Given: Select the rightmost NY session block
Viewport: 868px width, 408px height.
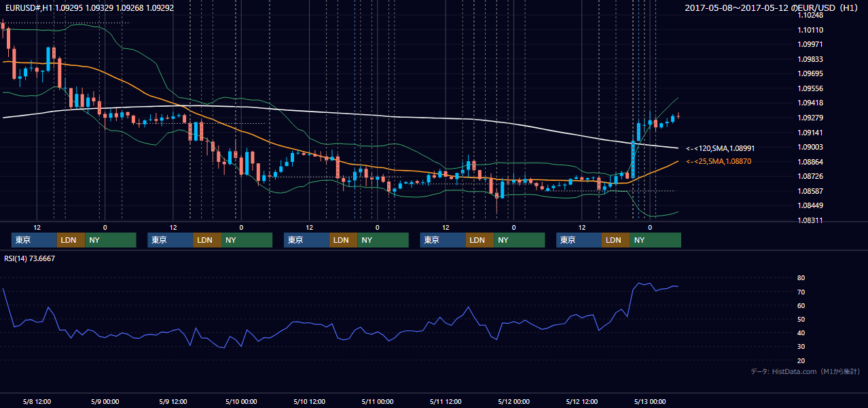Looking at the screenshot, I should 655,240.
